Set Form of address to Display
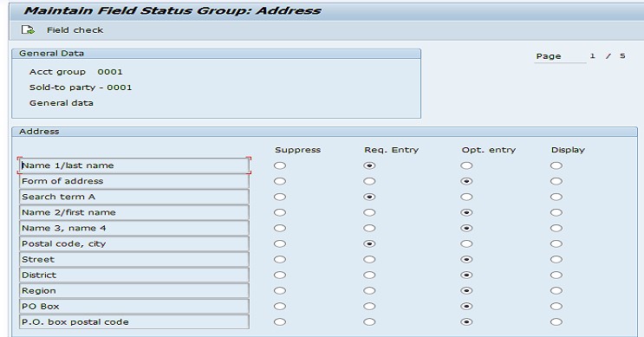 (x=556, y=181)
